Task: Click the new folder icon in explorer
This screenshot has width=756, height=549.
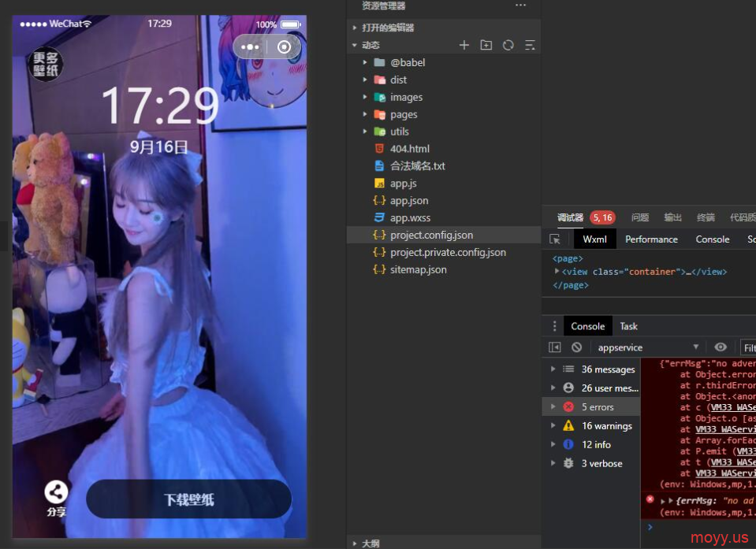Action: click(x=486, y=46)
